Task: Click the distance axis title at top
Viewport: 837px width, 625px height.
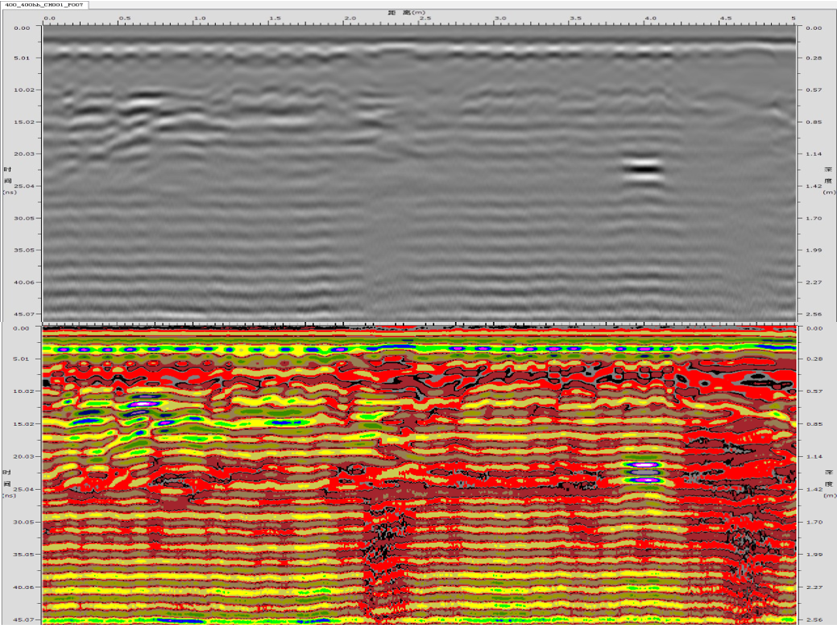Action: [x=401, y=13]
